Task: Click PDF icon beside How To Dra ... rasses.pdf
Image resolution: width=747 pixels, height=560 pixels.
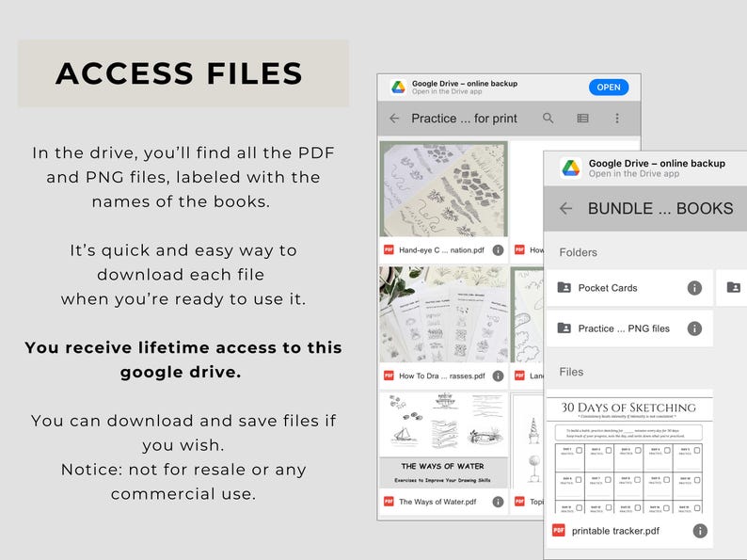Action: (x=389, y=376)
